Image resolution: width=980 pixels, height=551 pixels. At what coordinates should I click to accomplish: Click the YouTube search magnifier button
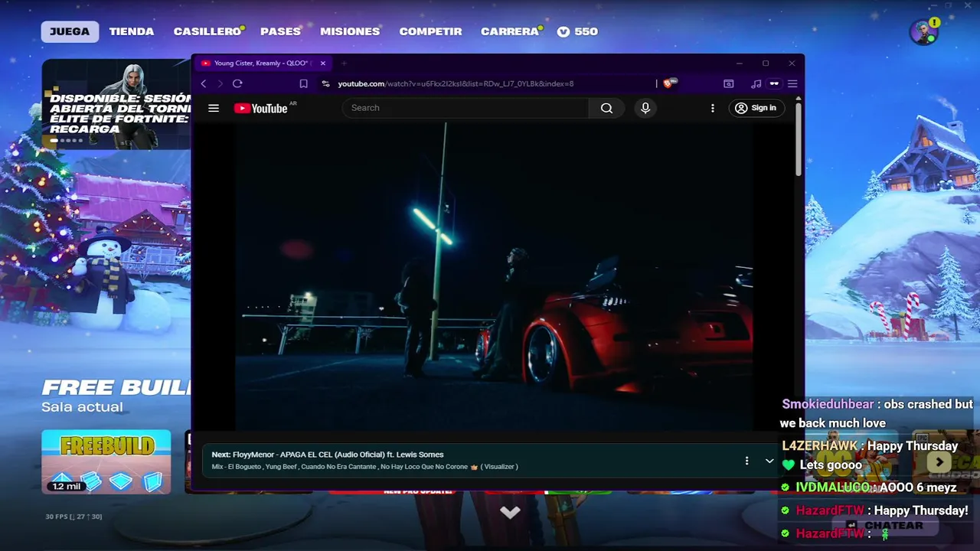606,108
